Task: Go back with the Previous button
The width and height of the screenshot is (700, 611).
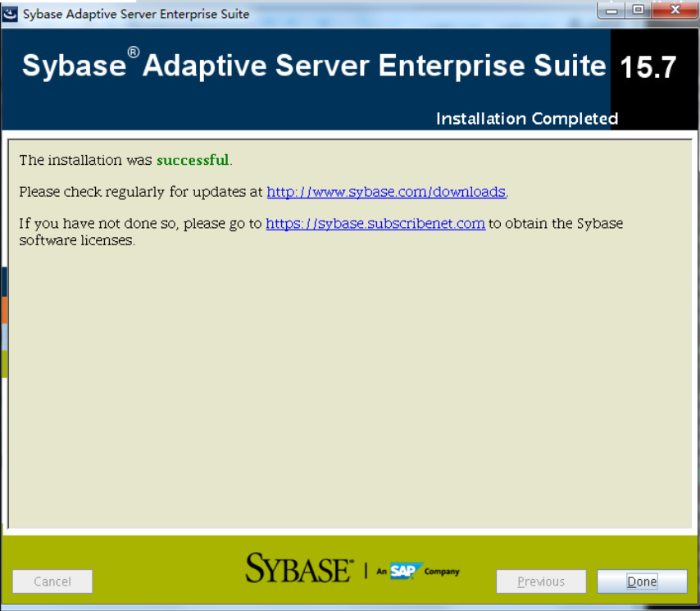Action: pos(541,581)
